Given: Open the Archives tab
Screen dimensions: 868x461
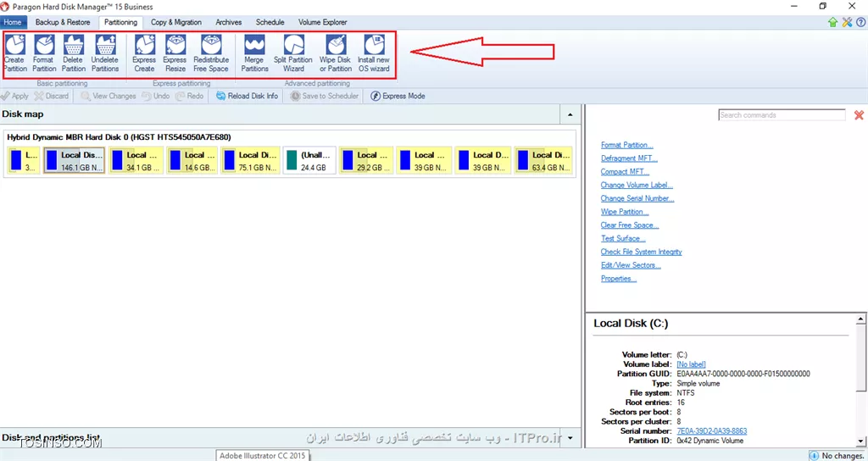Looking at the screenshot, I should (229, 22).
